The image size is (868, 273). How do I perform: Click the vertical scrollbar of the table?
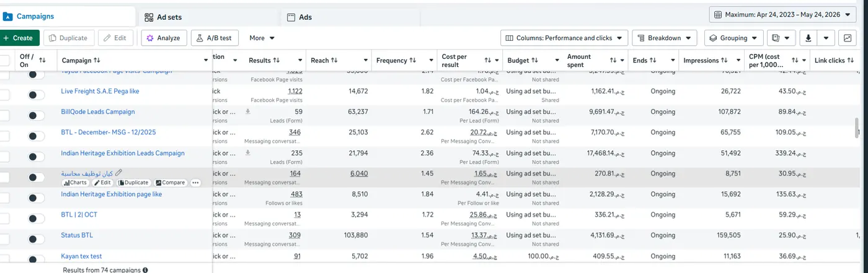coord(857,127)
